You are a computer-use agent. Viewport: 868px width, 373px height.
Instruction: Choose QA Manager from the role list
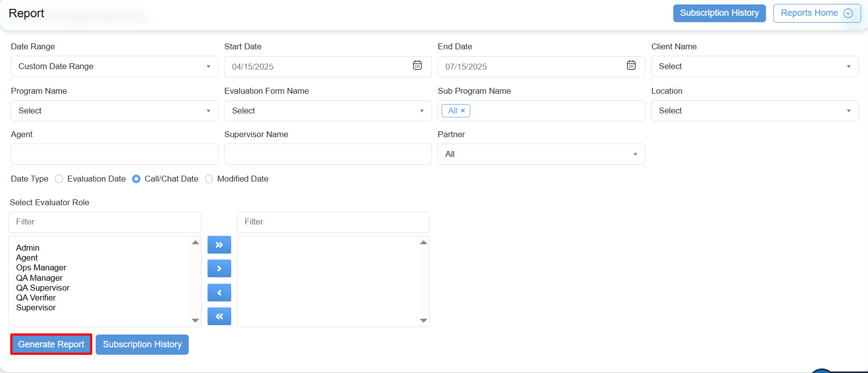click(x=39, y=278)
